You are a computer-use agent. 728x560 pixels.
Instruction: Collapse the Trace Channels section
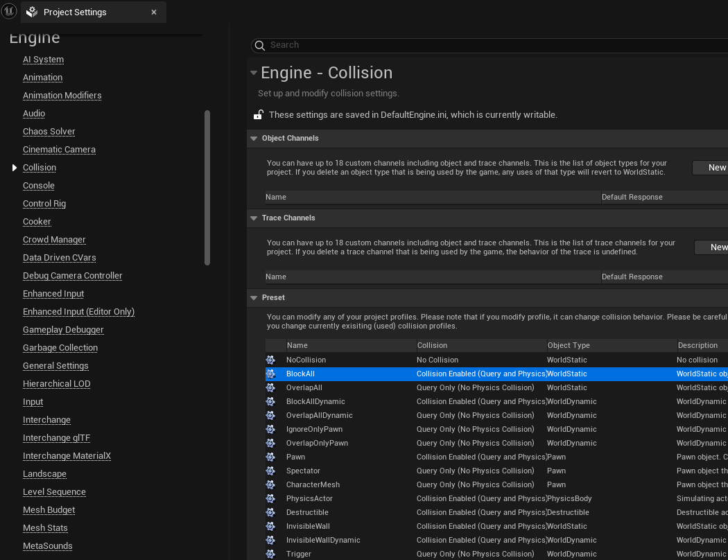254,218
